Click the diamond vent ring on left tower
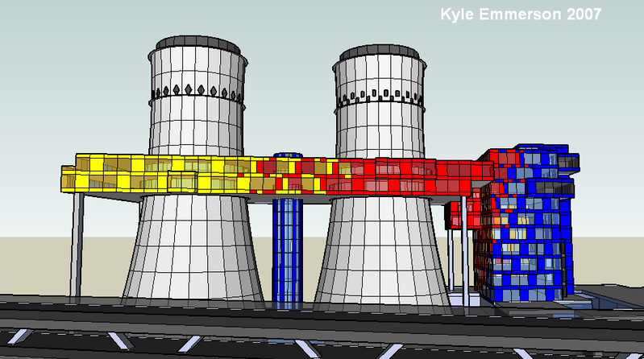Screen dimensions: 644x359 click(x=196, y=90)
